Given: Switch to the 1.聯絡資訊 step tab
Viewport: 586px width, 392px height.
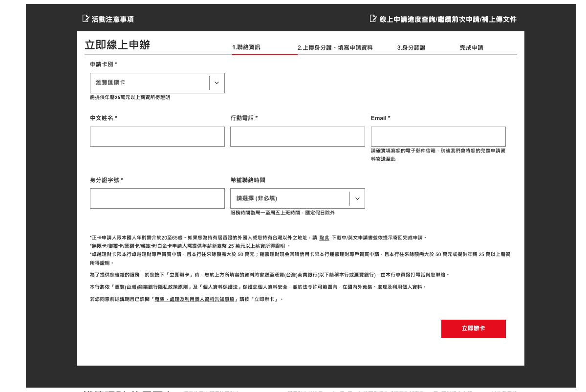Looking at the screenshot, I should click(246, 47).
